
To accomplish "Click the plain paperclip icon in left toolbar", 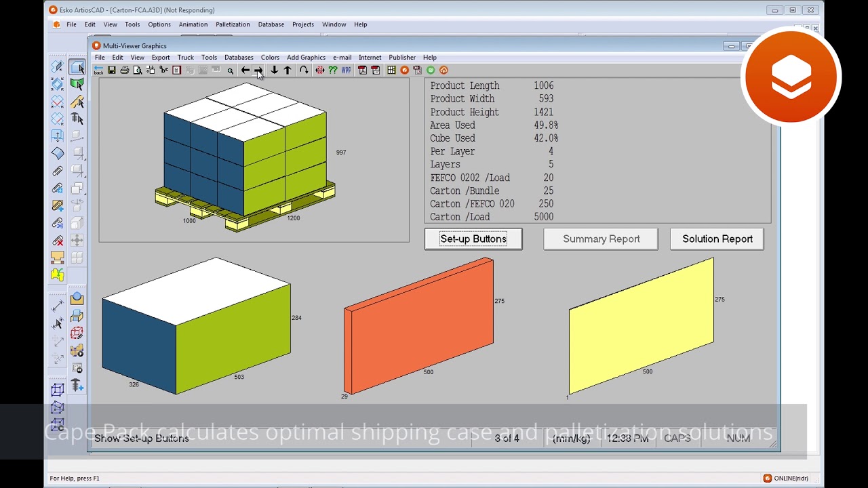I will coord(57,171).
